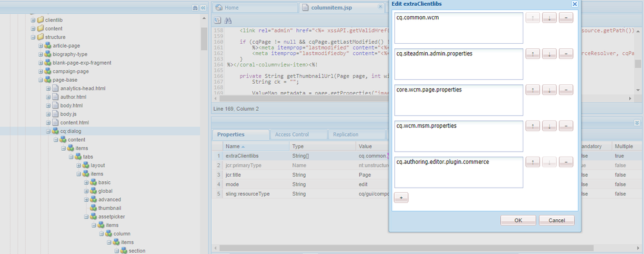Cancel the Edit extraClientlibs dialog
Image resolution: width=644 pixels, height=254 pixels.
click(x=556, y=220)
